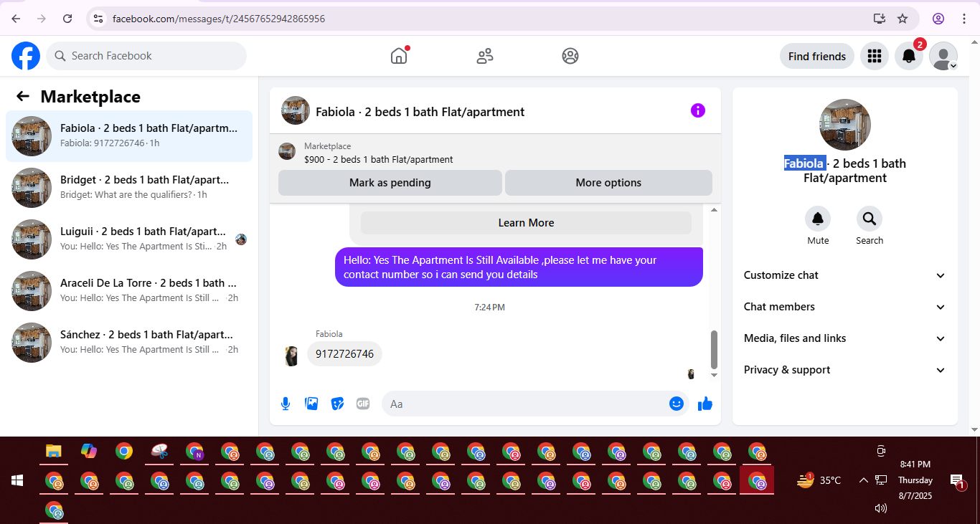Viewport: 980px width, 524px height.
Task: Open the $900 Marketplace listing banner
Action: tap(495, 152)
